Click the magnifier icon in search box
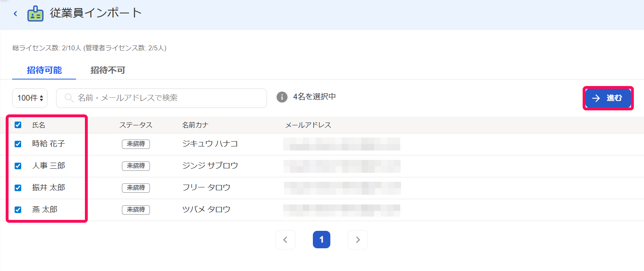 (69, 98)
